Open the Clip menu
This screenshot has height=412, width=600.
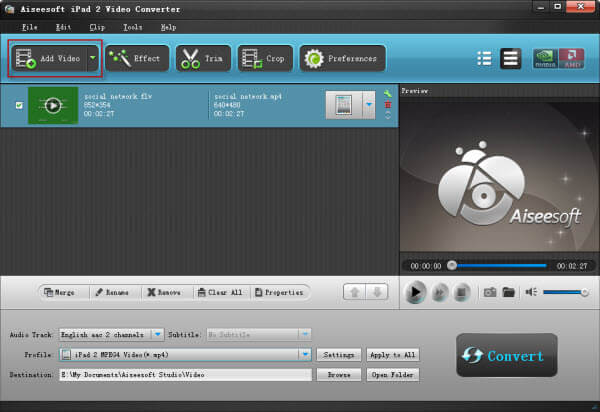coord(97,27)
